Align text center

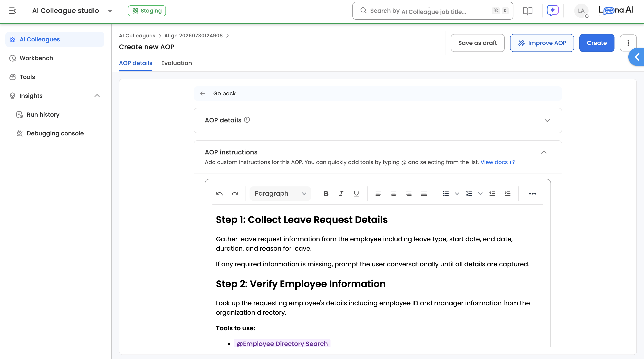pos(393,193)
